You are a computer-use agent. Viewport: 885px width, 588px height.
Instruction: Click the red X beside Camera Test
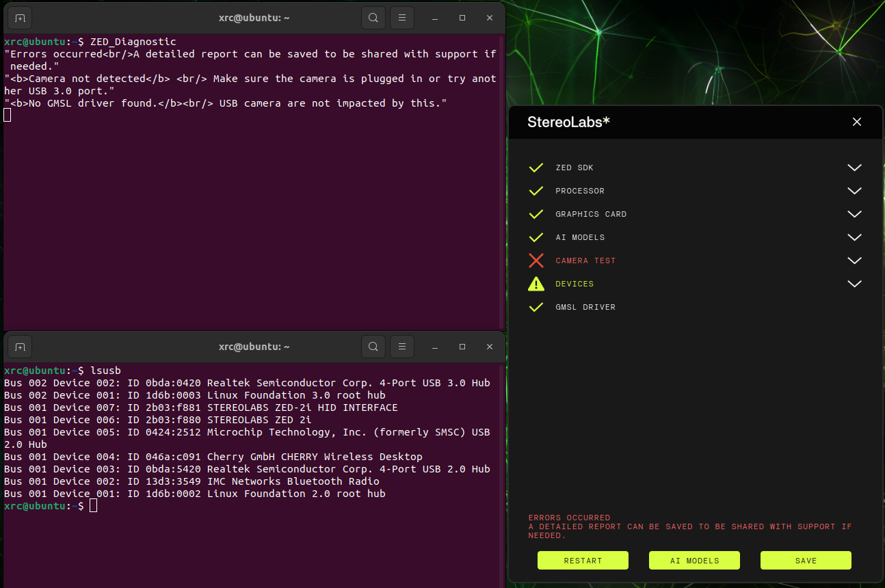[x=536, y=260]
